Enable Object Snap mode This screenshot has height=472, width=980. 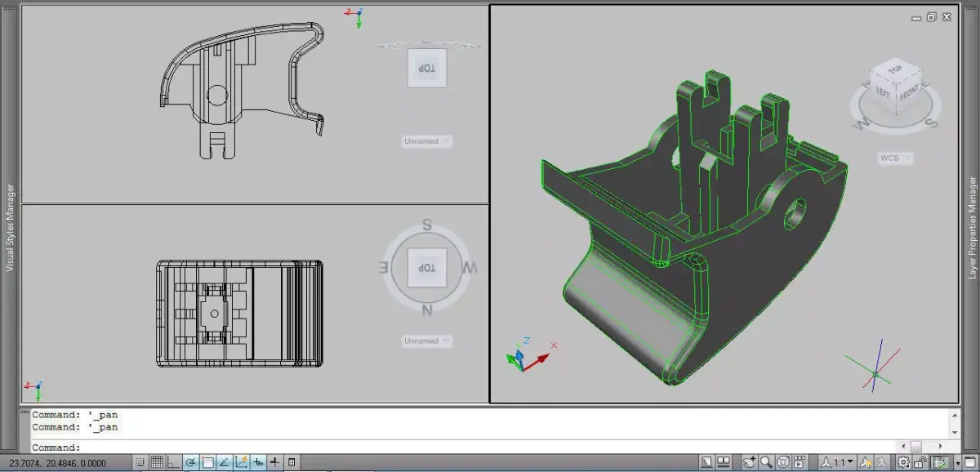click(x=208, y=461)
